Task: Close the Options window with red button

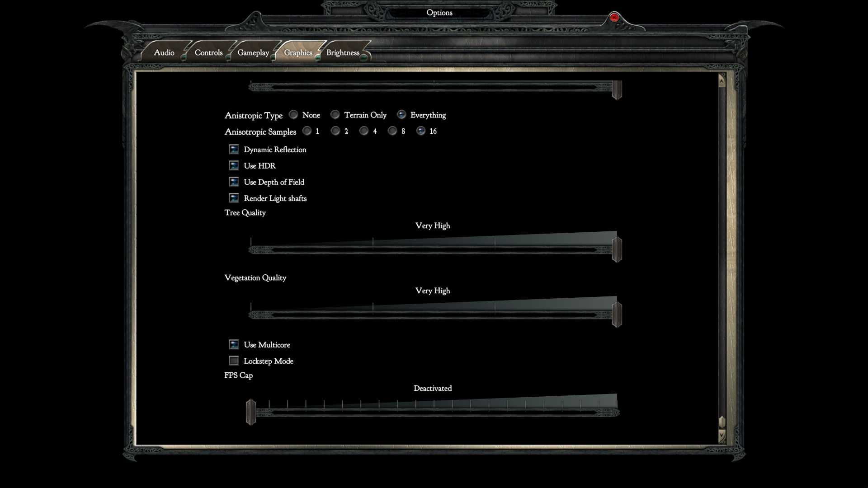Action: [614, 18]
